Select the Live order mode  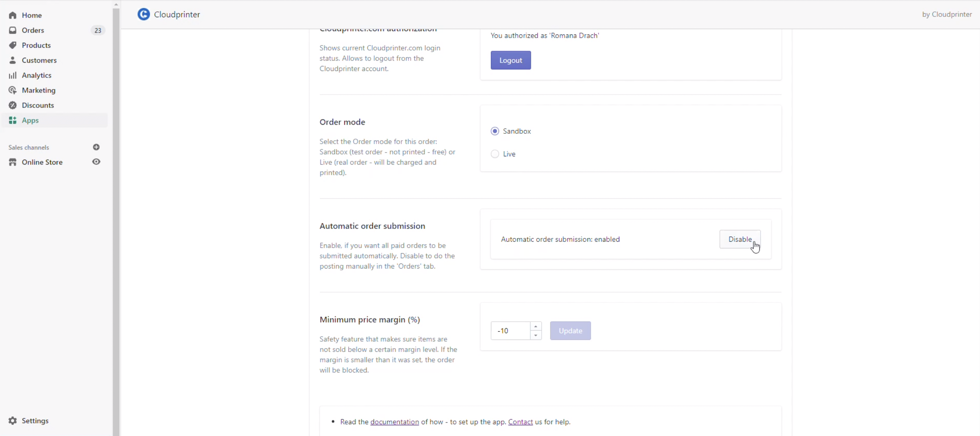495,154
